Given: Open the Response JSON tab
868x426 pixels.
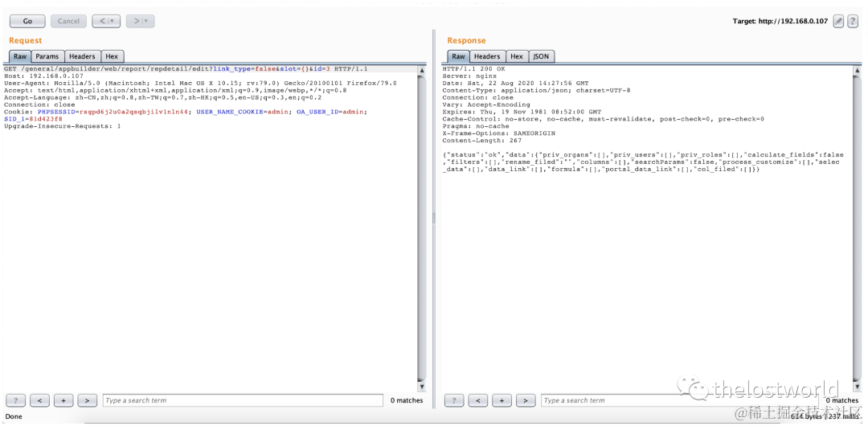Looking at the screenshot, I should click(541, 56).
